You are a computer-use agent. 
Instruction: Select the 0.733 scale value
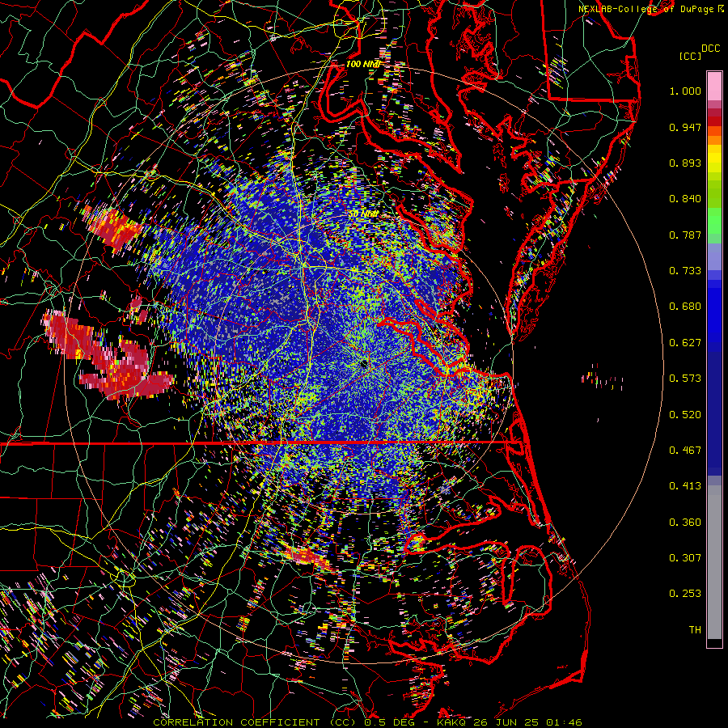[x=685, y=271]
